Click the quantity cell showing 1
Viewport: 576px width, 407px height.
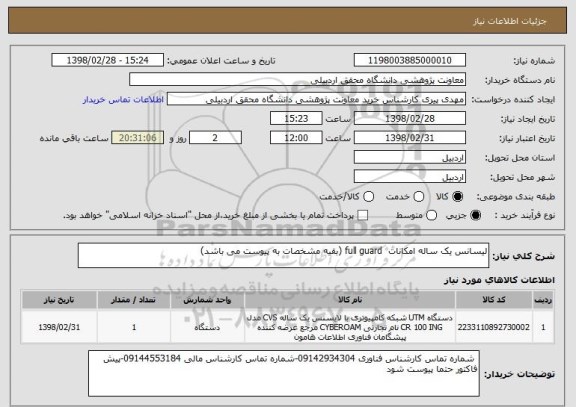click(x=134, y=327)
